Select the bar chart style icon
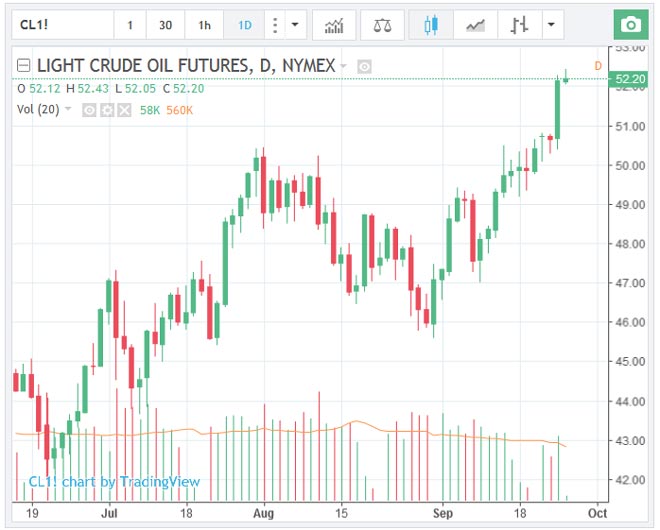 pos(520,24)
